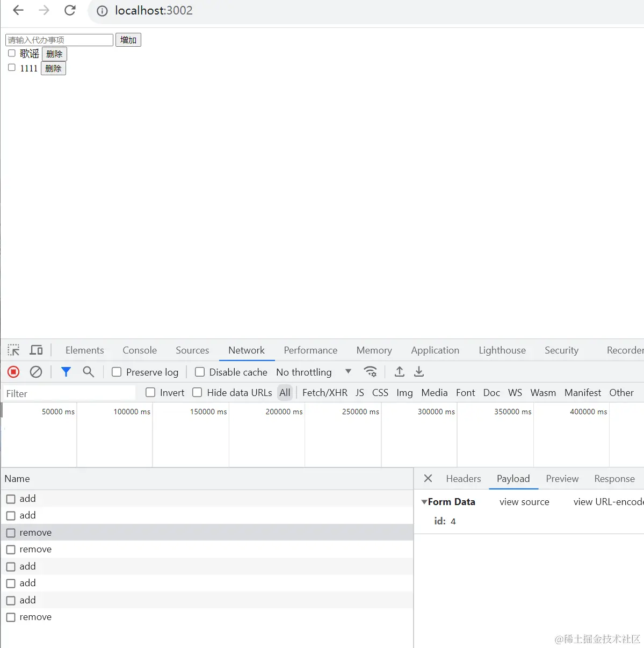Show the request Payload tab

pos(513,479)
